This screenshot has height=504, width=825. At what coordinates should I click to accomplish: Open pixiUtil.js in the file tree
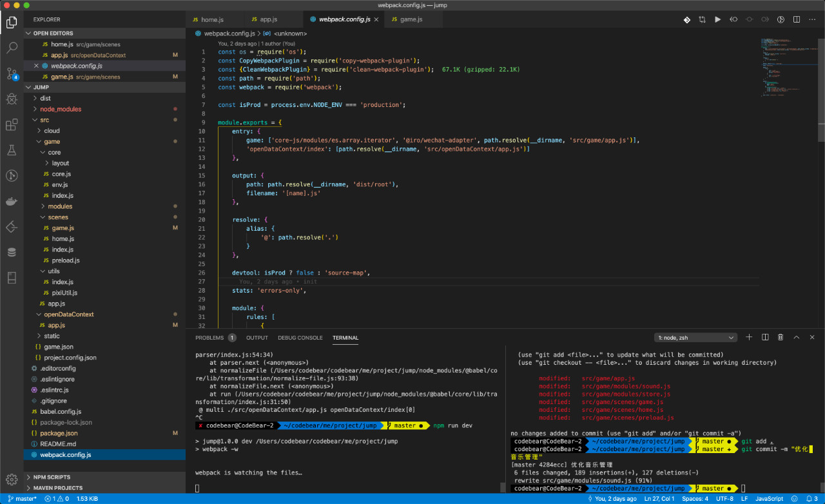64,293
